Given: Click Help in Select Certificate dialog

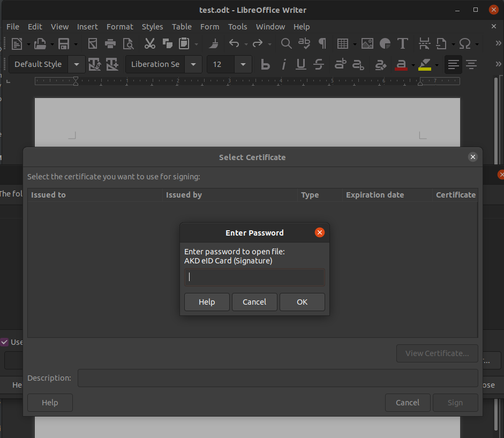Looking at the screenshot, I should click(50, 402).
